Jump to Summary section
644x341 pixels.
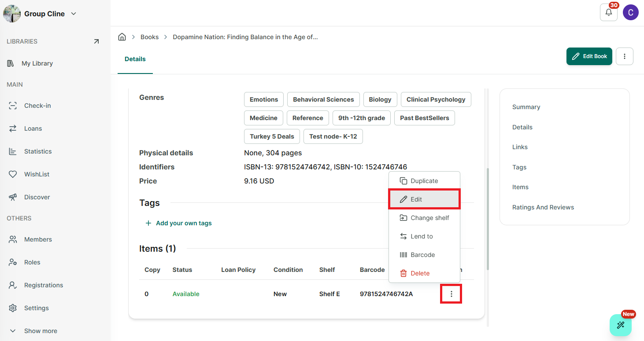click(x=526, y=107)
